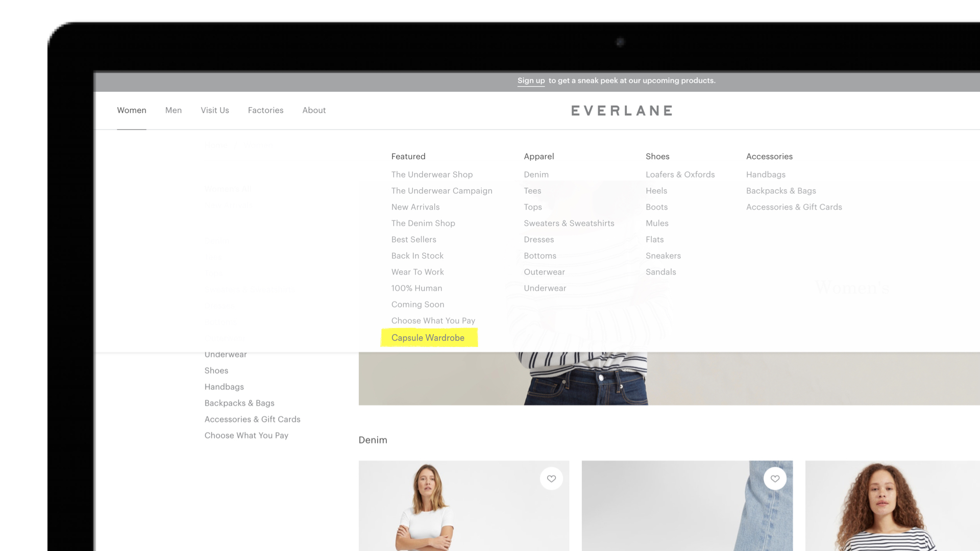Open the light blue jeans product image
This screenshot has width=980, height=551.
[x=687, y=506]
